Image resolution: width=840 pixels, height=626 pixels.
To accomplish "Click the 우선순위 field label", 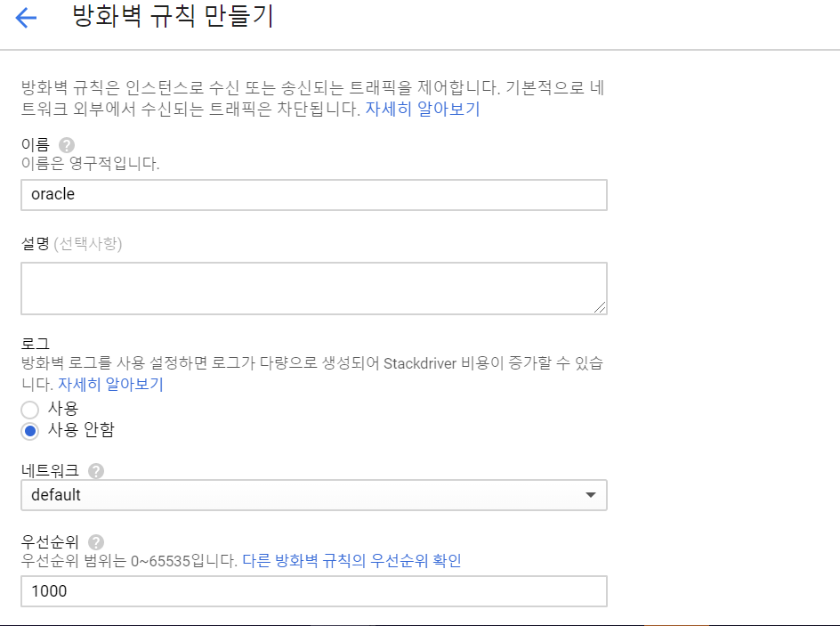I will (50, 541).
